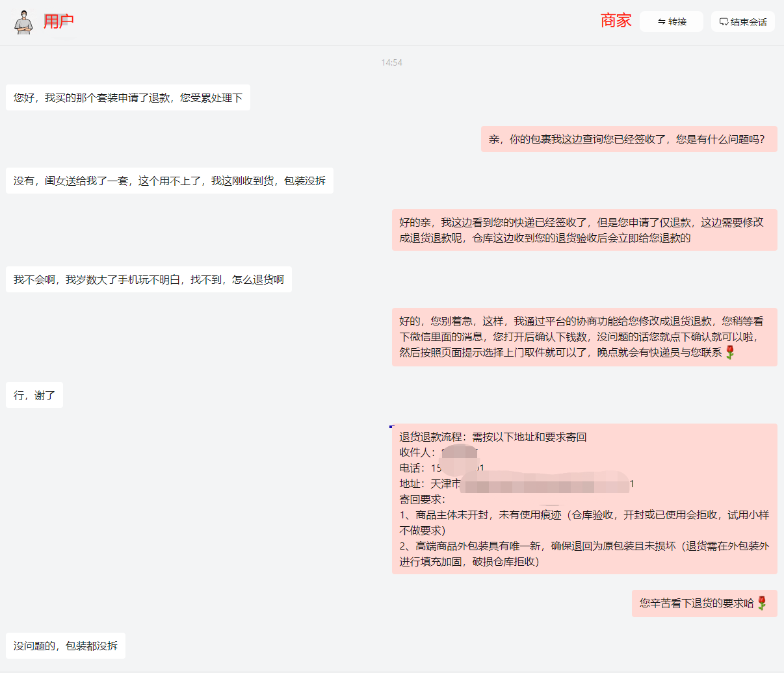Select the merchant reply about package signed for
Screen dimensions: 784x673
click(629, 139)
